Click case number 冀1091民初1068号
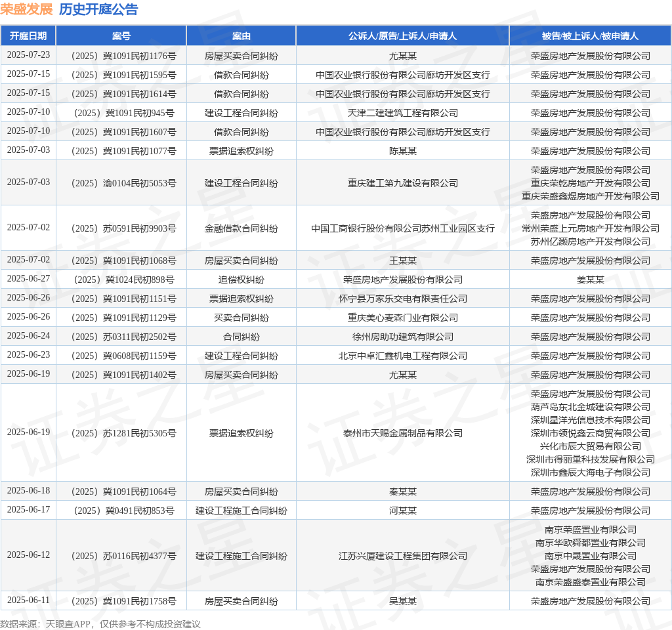The width and height of the screenshot is (672, 630). click(139, 261)
